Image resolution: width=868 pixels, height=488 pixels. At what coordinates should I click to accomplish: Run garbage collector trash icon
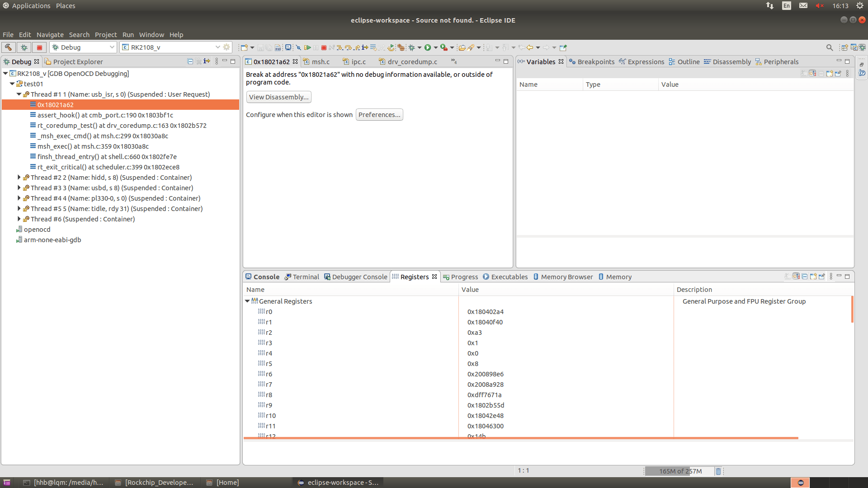[718, 471]
